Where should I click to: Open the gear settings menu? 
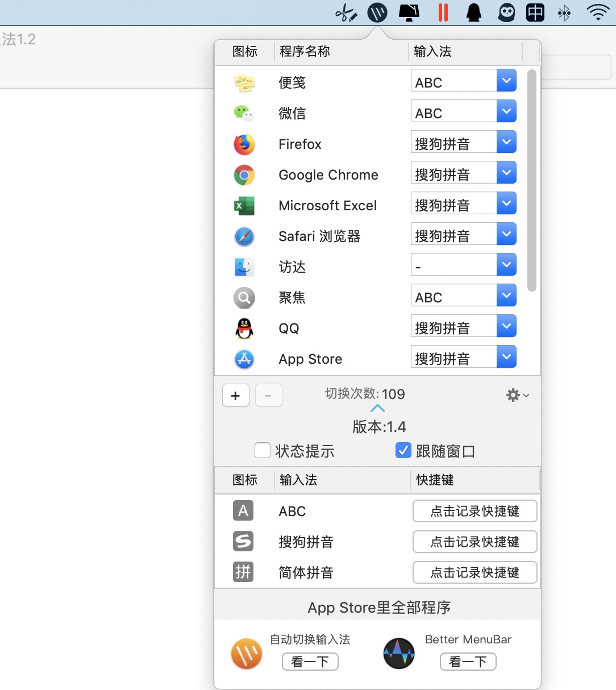coord(518,395)
